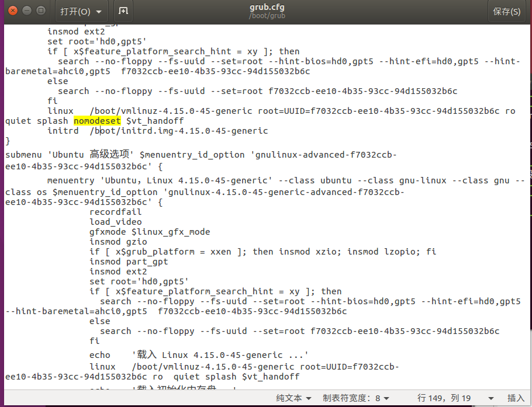532x407 pixels.
Task: Close the gedit window
Action: coord(12,11)
